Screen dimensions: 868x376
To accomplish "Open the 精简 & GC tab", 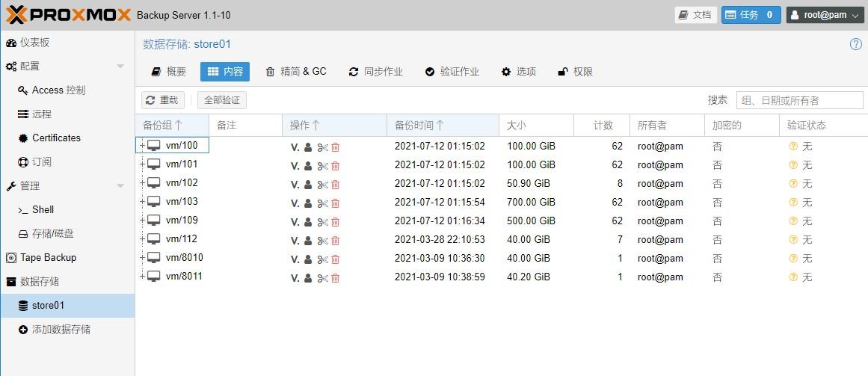I will [296, 72].
